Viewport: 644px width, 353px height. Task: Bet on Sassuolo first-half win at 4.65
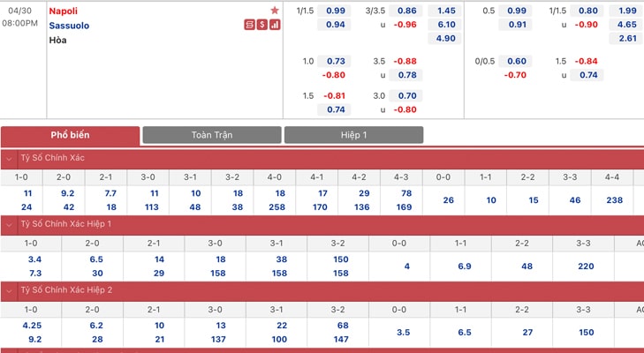[x=626, y=25]
